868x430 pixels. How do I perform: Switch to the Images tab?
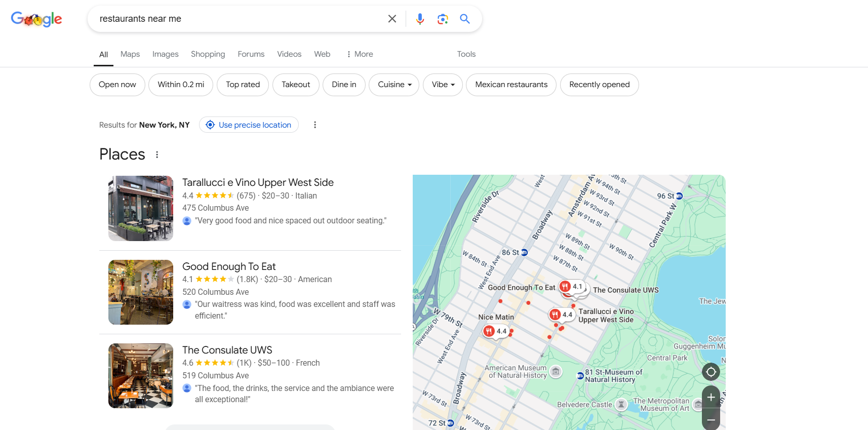[x=165, y=54]
